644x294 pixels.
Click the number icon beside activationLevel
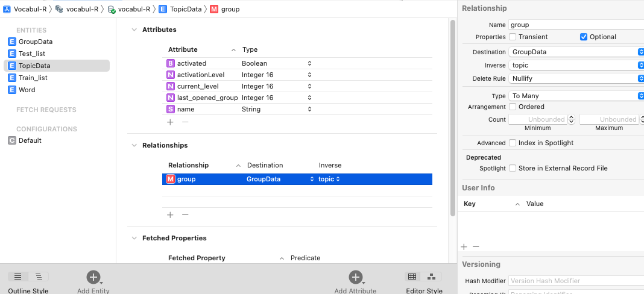171,75
